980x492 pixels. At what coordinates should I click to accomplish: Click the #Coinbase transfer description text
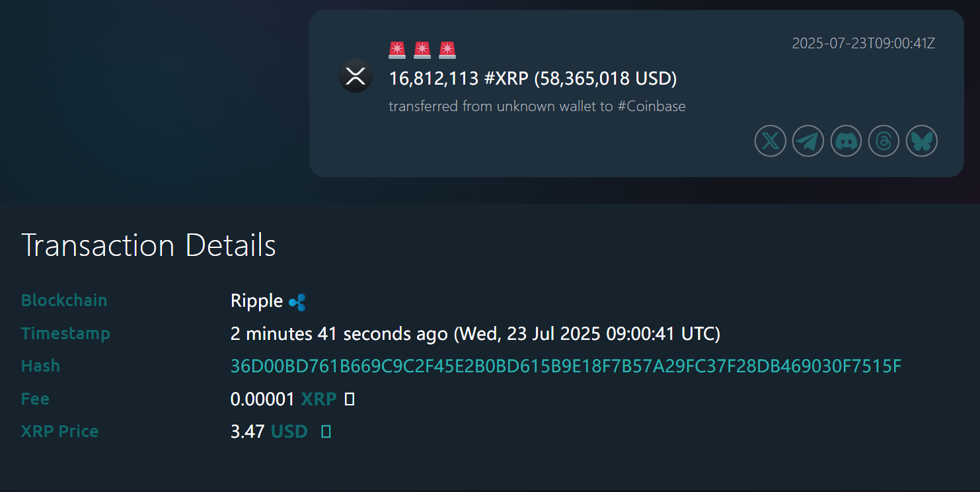tap(537, 106)
